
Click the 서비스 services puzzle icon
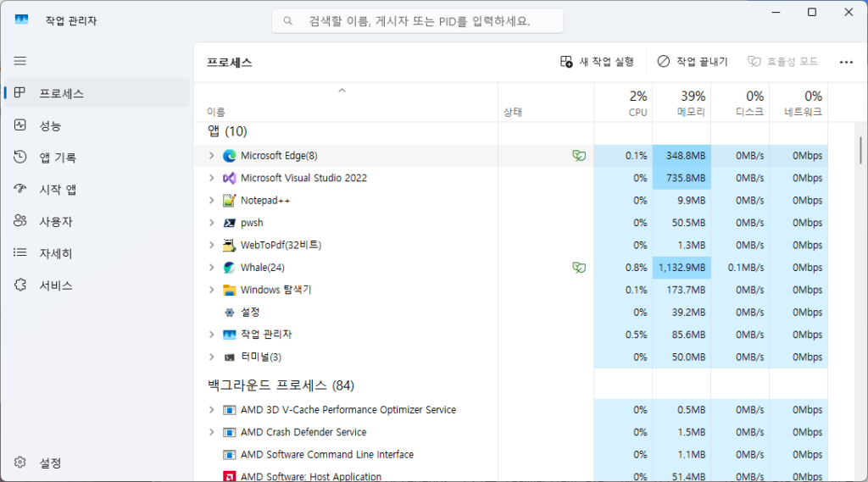[20, 285]
